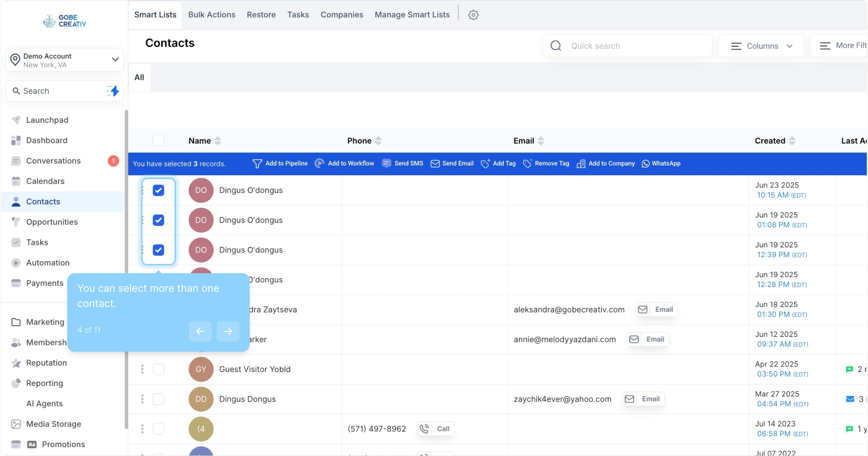The height and width of the screenshot is (456, 868).
Task: Open the Manage Smart Lists tab
Action: point(412,15)
